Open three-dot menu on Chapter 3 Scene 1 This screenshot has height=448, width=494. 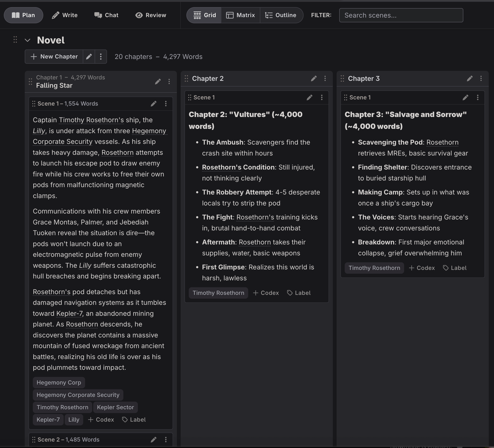[x=478, y=97]
